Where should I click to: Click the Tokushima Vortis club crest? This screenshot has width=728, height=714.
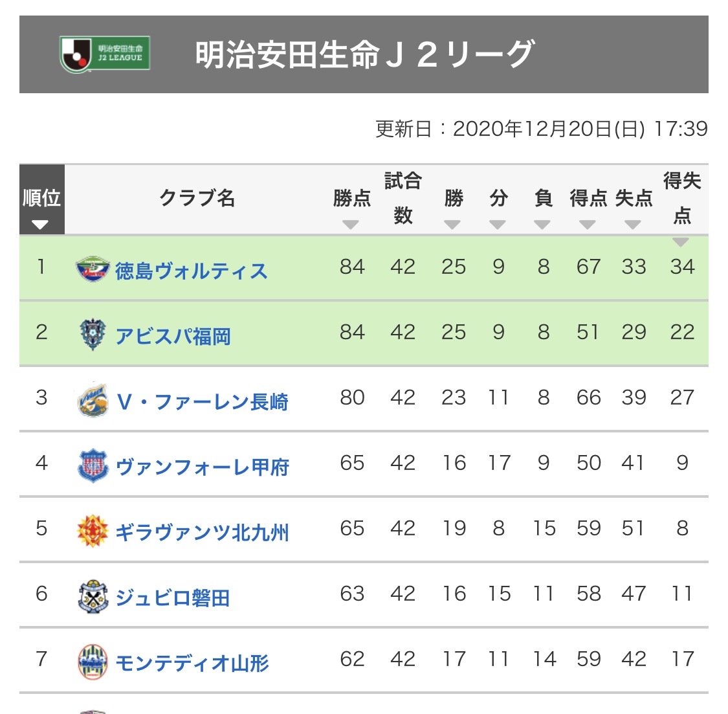pyautogui.click(x=93, y=269)
